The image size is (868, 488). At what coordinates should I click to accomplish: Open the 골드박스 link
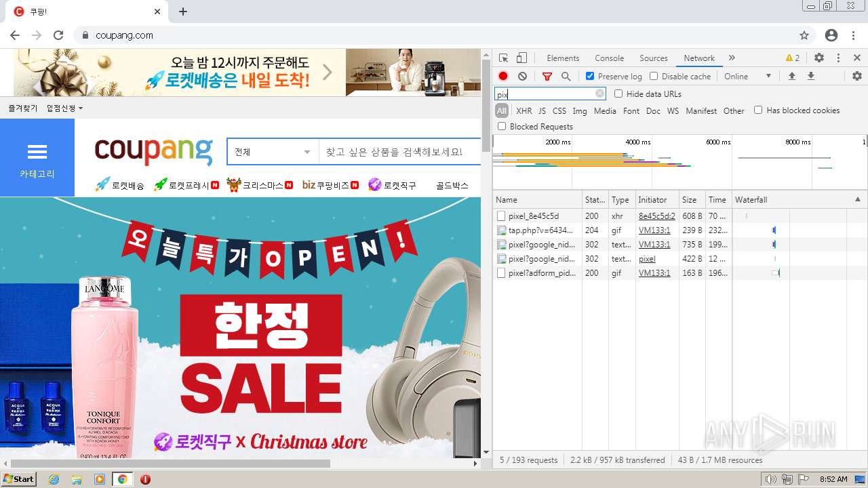pyautogui.click(x=452, y=185)
